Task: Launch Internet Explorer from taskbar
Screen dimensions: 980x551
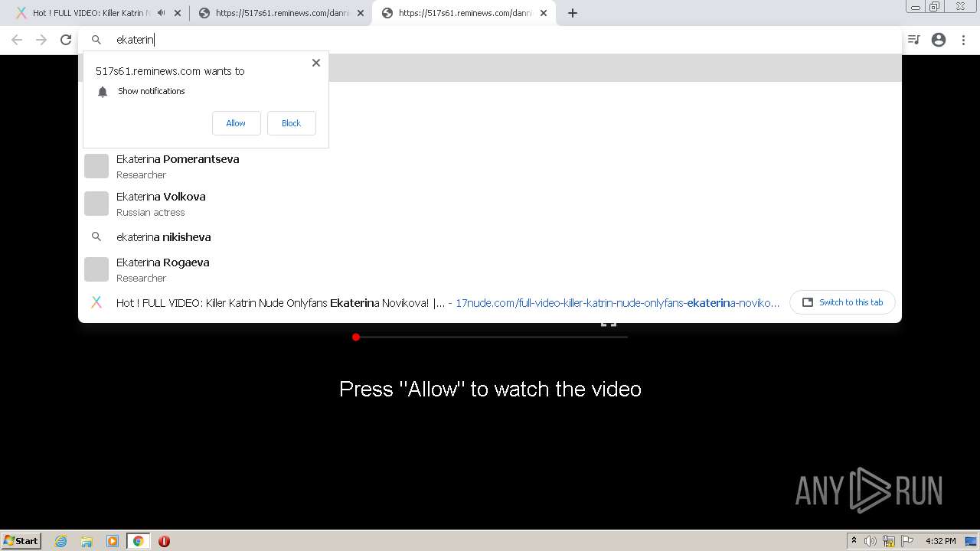Action: [x=61, y=541]
